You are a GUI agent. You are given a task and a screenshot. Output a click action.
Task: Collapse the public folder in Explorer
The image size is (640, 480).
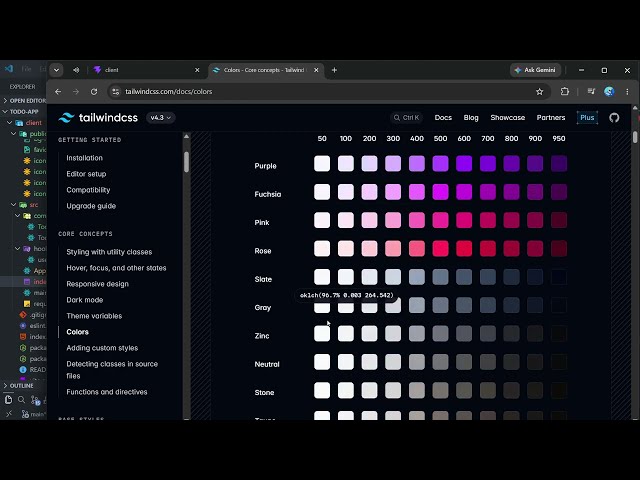point(29,133)
